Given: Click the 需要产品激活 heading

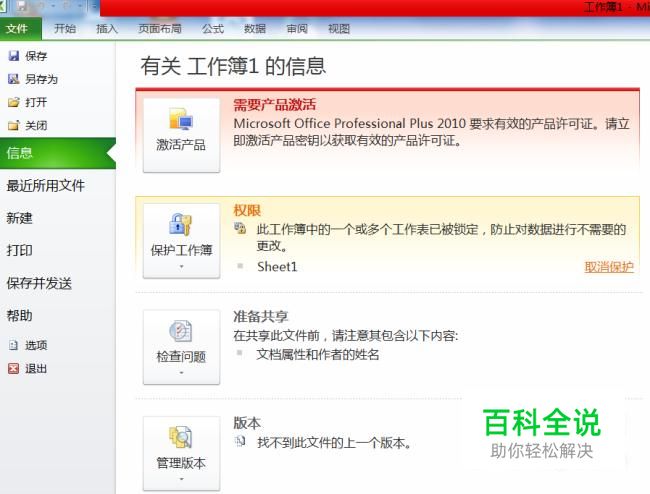Looking at the screenshot, I should [x=274, y=104].
